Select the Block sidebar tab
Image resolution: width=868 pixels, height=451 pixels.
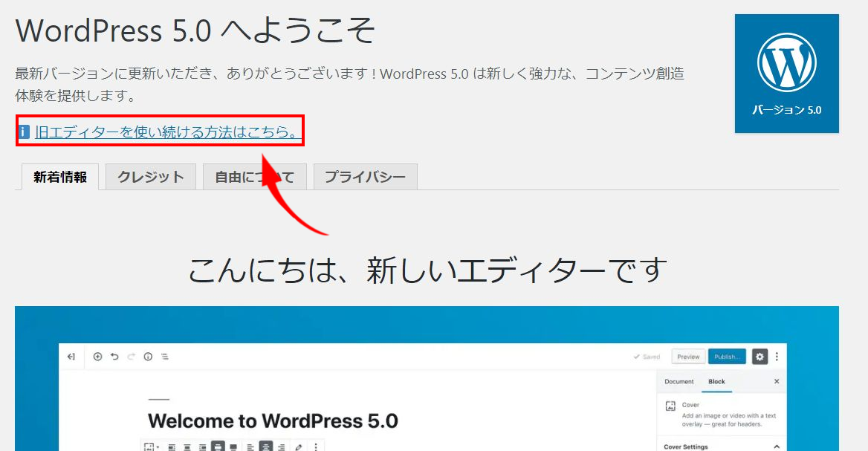point(716,382)
